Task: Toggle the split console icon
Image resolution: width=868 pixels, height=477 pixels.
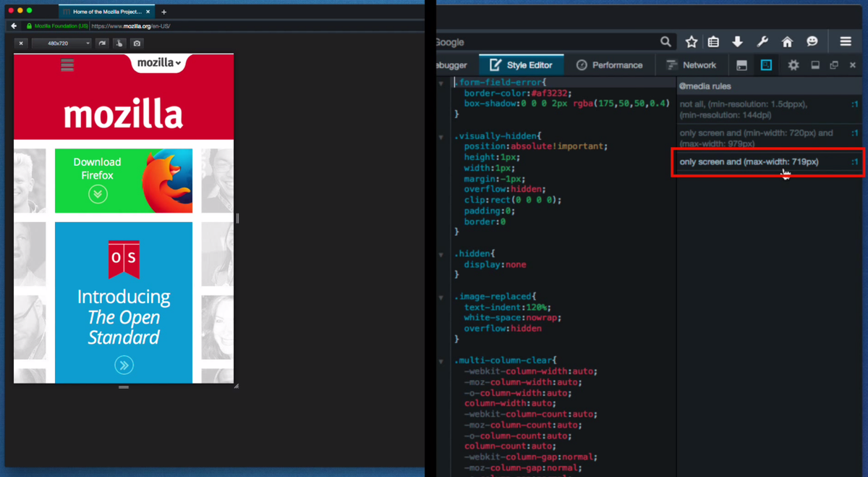Action: pyautogui.click(x=741, y=65)
